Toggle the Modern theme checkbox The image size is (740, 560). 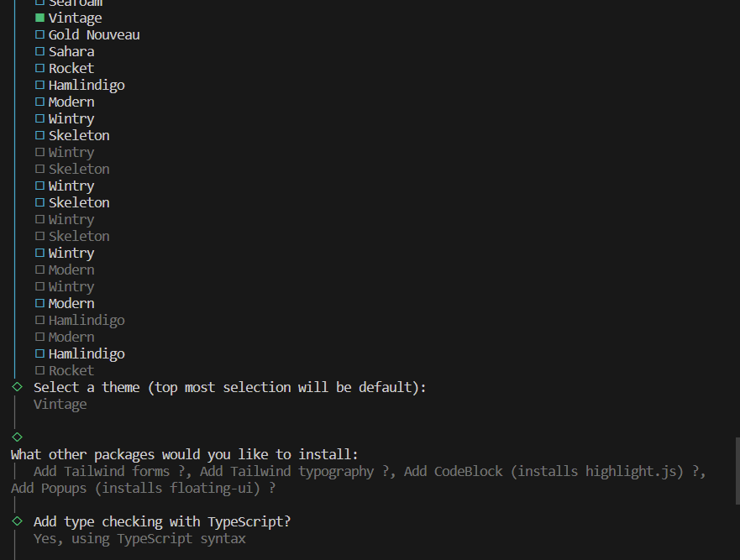pyautogui.click(x=39, y=102)
